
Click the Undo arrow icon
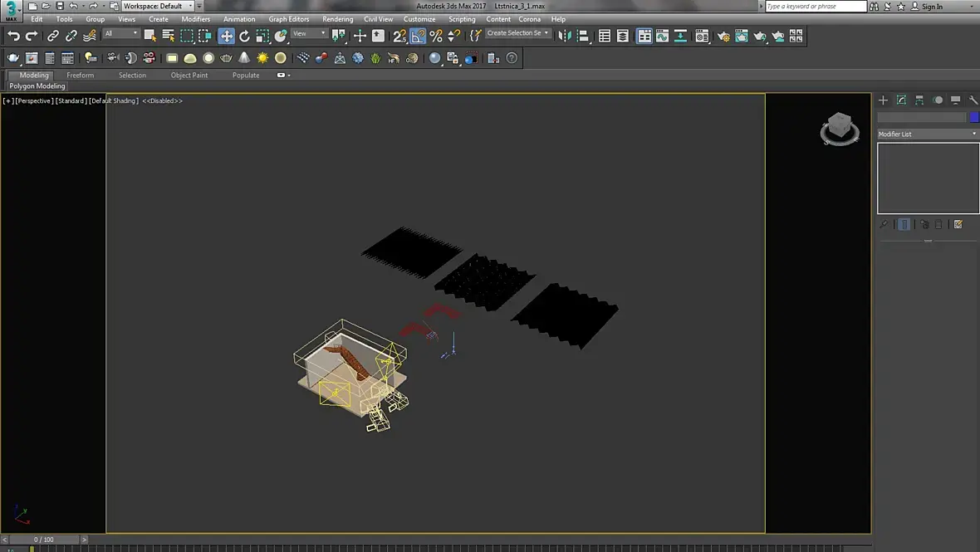[13, 36]
